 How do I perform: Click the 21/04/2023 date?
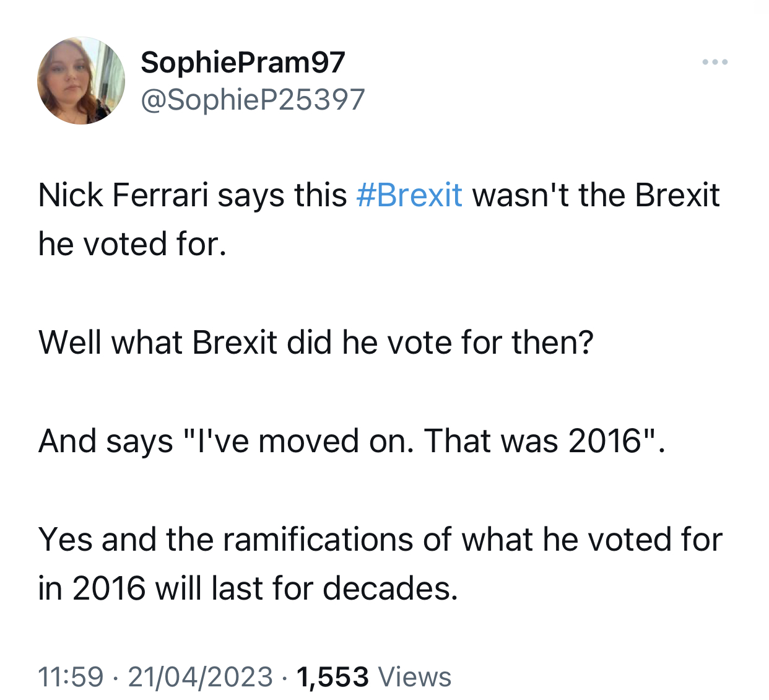tap(200, 676)
